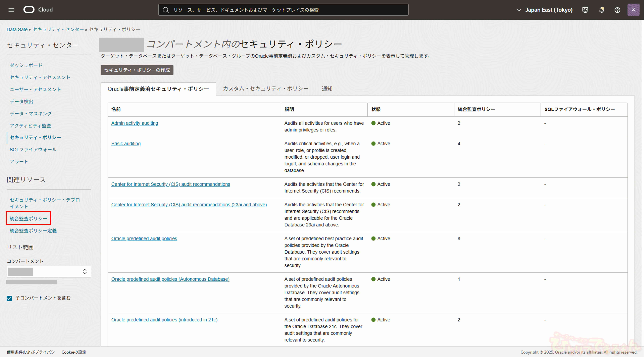Open 統合監査ポリシー in related resources

pyautogui.click(x=28, y=219)
